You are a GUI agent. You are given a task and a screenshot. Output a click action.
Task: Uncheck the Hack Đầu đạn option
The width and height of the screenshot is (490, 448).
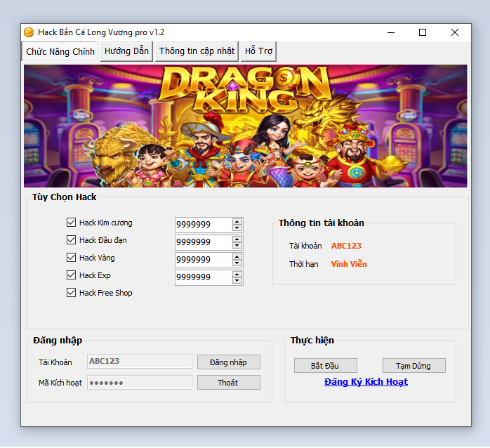tap(71, 240)
